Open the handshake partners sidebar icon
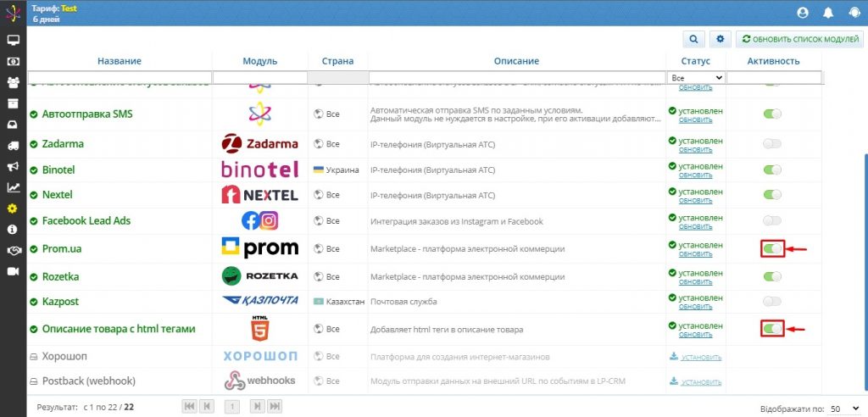 coord(13,250)
